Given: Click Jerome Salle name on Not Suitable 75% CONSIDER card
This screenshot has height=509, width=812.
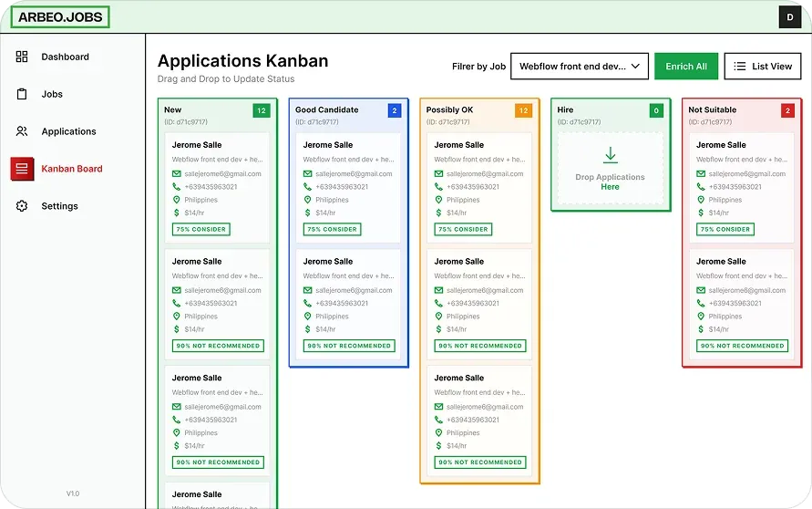Looking at the screenshot, I should (x=721, y=145).
